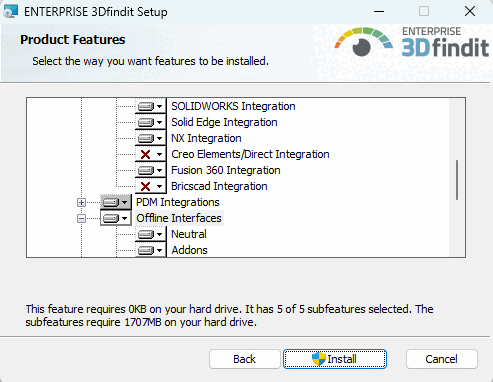
Task: Select Addons tree item label
Action: point(189,250)
